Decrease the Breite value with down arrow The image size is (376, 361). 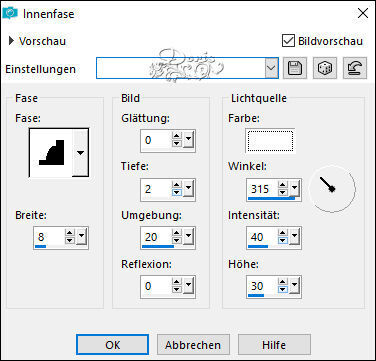point(70,240)
